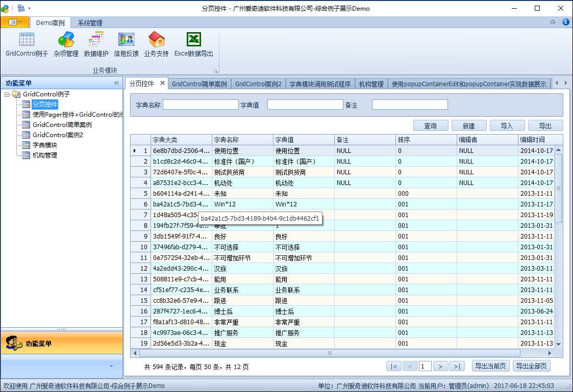This screenshot has width=573, height=392.
Task: Open the quick access toolbar icon
Action: (21, 8)
